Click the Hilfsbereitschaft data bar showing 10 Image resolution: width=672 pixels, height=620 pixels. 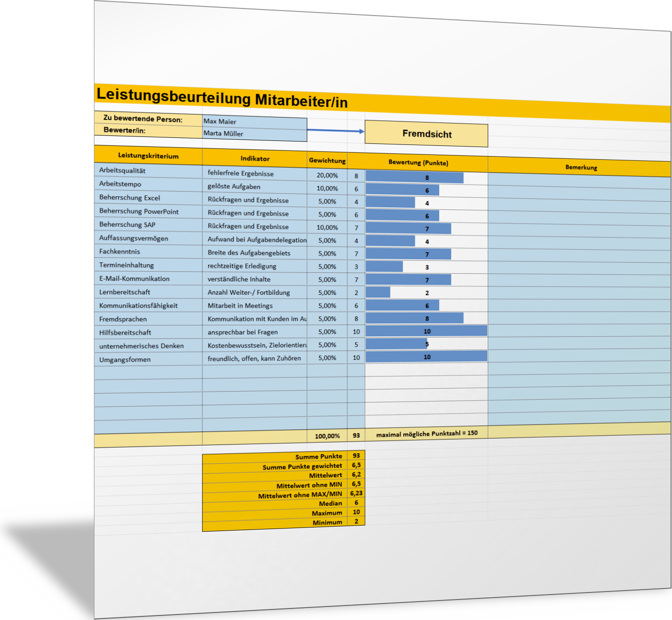(426, 331)
